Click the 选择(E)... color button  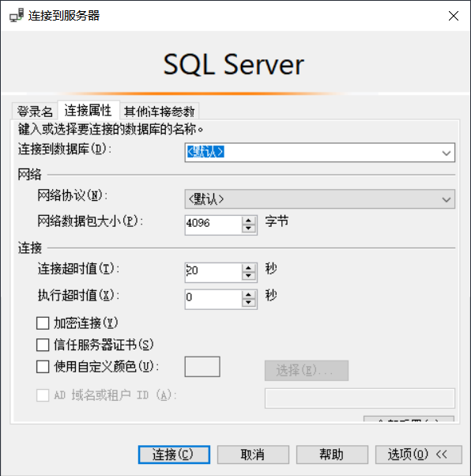(307, 370)
